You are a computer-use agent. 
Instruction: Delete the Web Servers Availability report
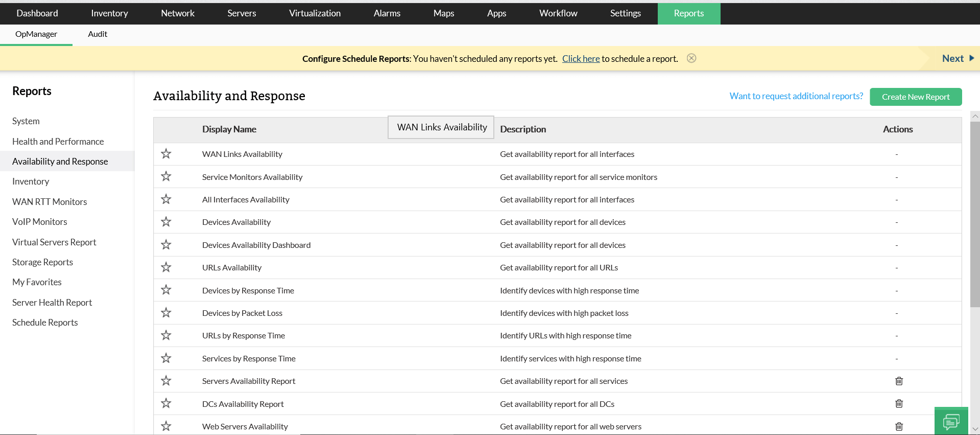(x=899, y=426)
